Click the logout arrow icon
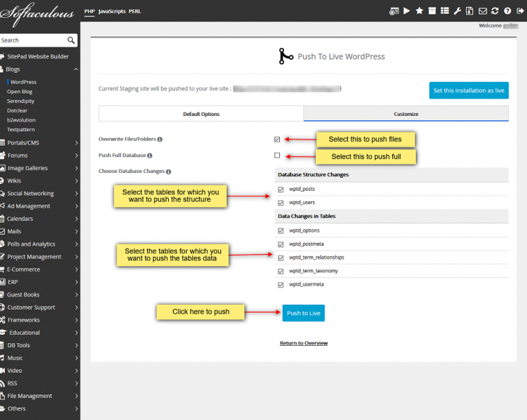527x420 pixels. [520, 11]
